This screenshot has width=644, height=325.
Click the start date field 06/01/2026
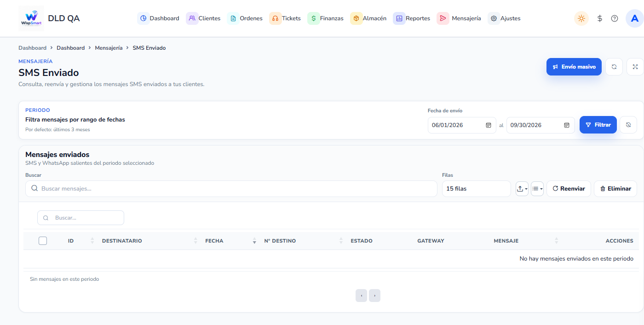point(462,125)
